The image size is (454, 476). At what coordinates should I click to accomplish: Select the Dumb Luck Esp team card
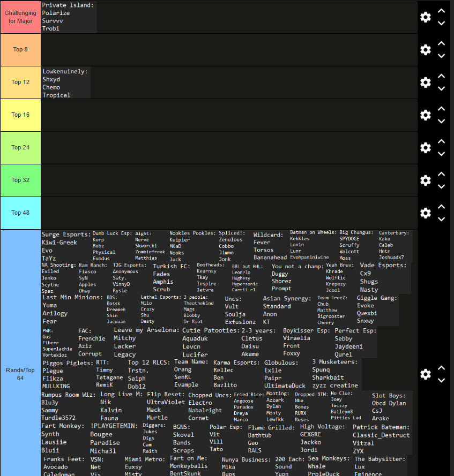(x=113, y=246)
